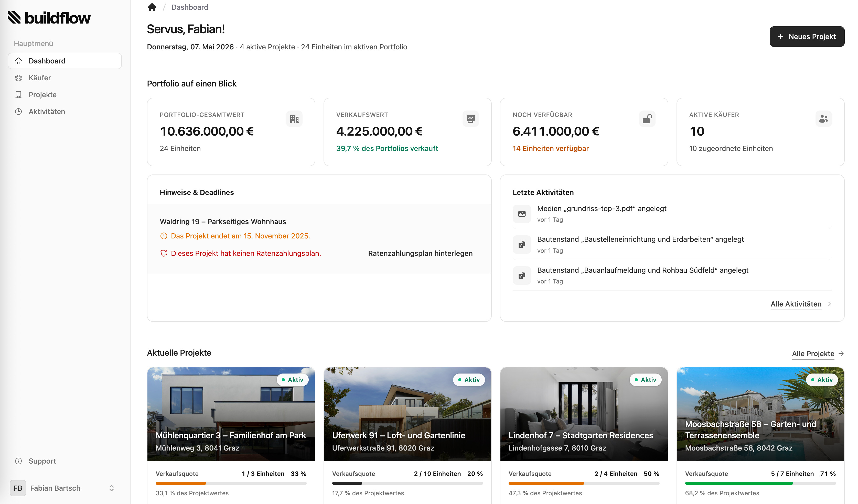
Task: Click Aktiv badge on Lindenhof 7 card
Action: 646,380
